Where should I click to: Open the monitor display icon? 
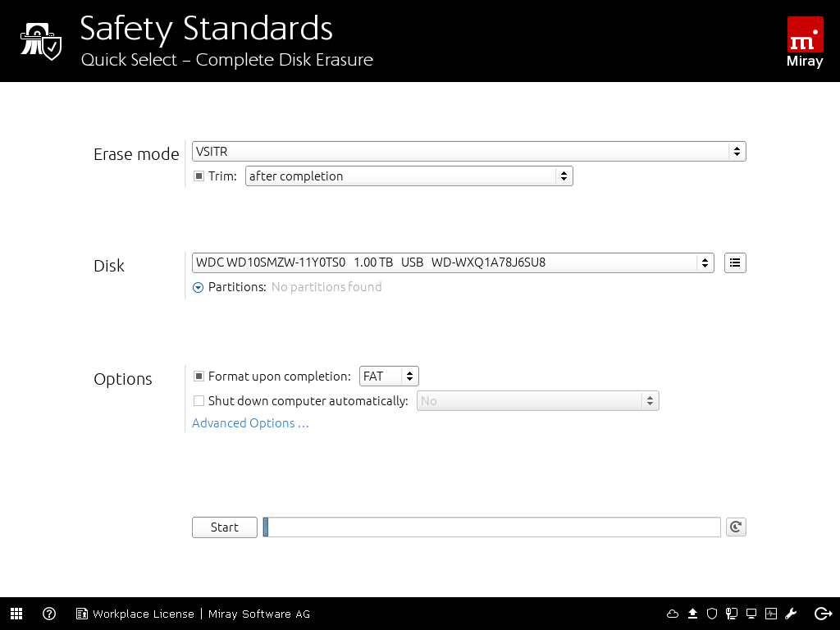tap(751, 614)
